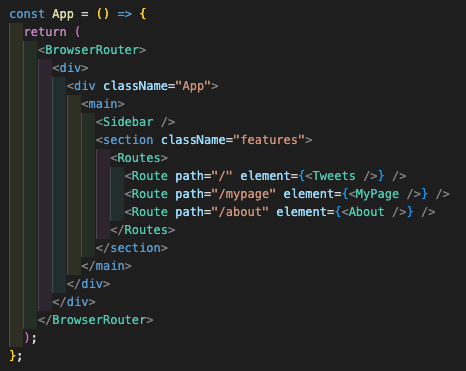Viewport: 466px width, 371px height.
Task: Click the "App" className string value
Action: (x=193, y=86)
